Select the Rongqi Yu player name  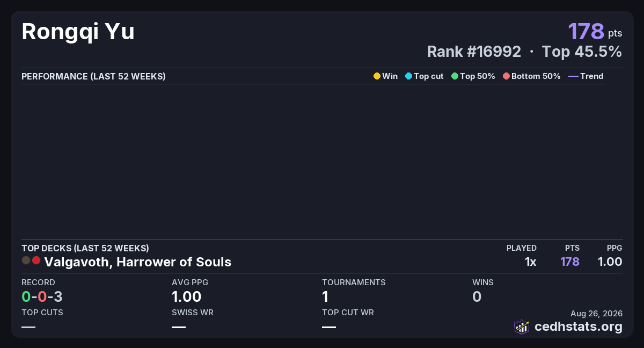coord(78,32)
